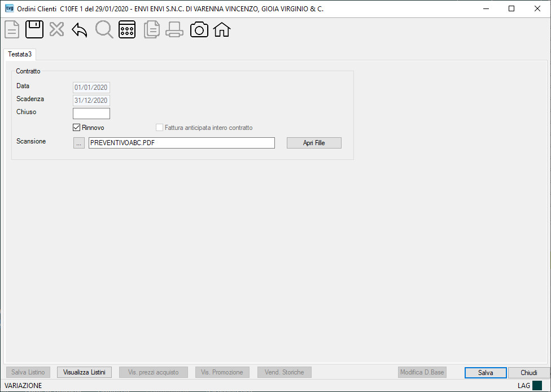Click the copy documents icon
Viewport: 551px width, 392px height.
click(152, 29)
